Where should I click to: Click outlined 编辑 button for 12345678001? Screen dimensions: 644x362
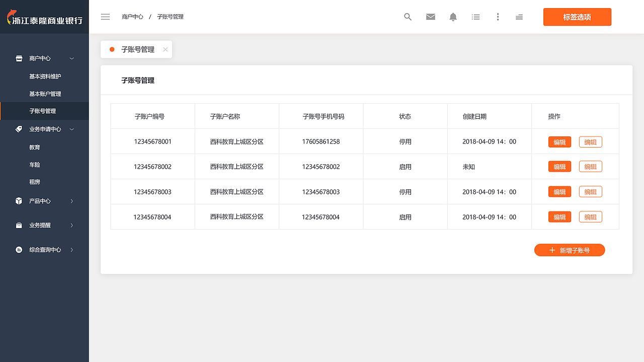click(x=590, y=142)
